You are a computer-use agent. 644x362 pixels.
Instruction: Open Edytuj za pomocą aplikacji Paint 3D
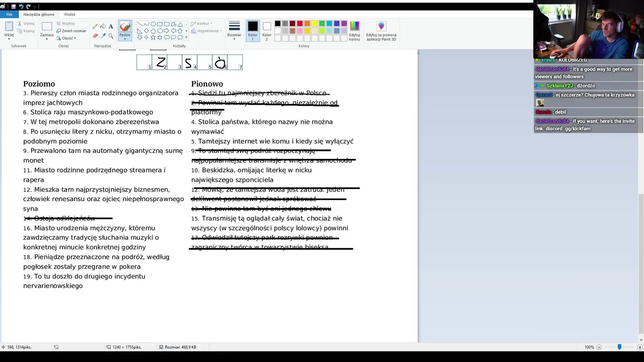pyautogui.click(x=381, y=31)
